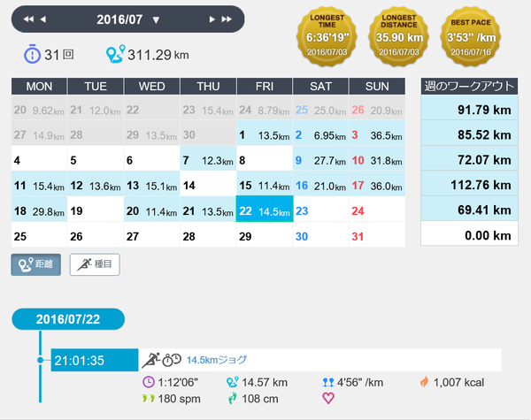Go to next month arrow

(x=212, y=19)
